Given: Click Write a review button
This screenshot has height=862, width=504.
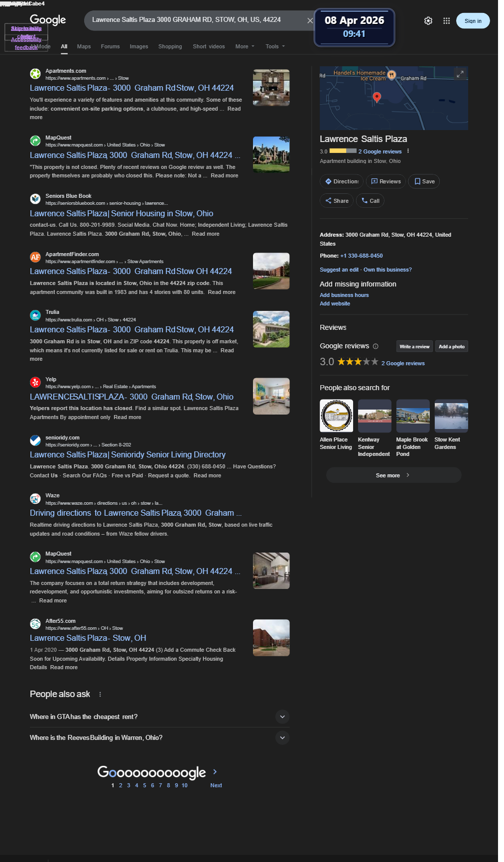Looking at the screenshot, I should coord(414,346).
